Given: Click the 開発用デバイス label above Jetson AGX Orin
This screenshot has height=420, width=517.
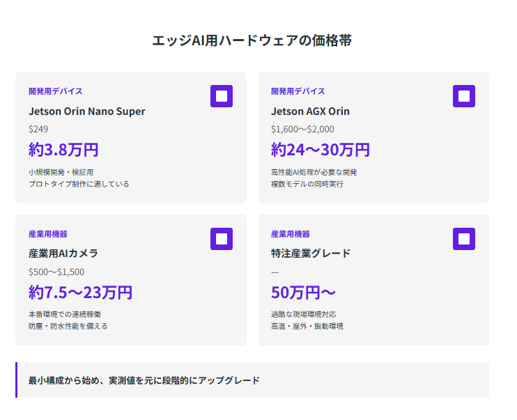Looking at the screenshot, I should (298, 91).
